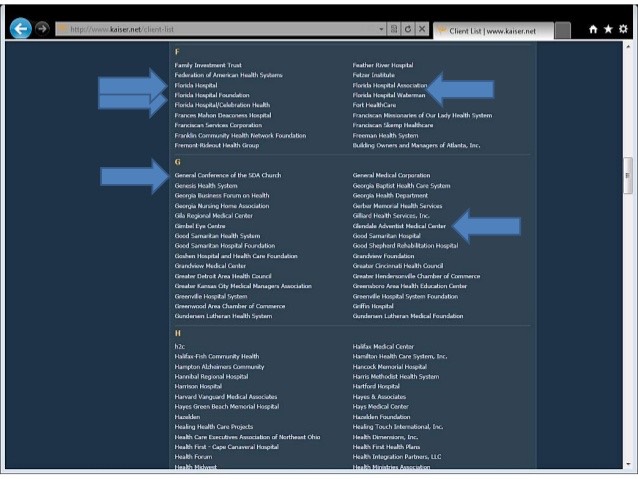
Task: Click Franciscan Skemp Healthcare
Action: click(x=393, y=125)
